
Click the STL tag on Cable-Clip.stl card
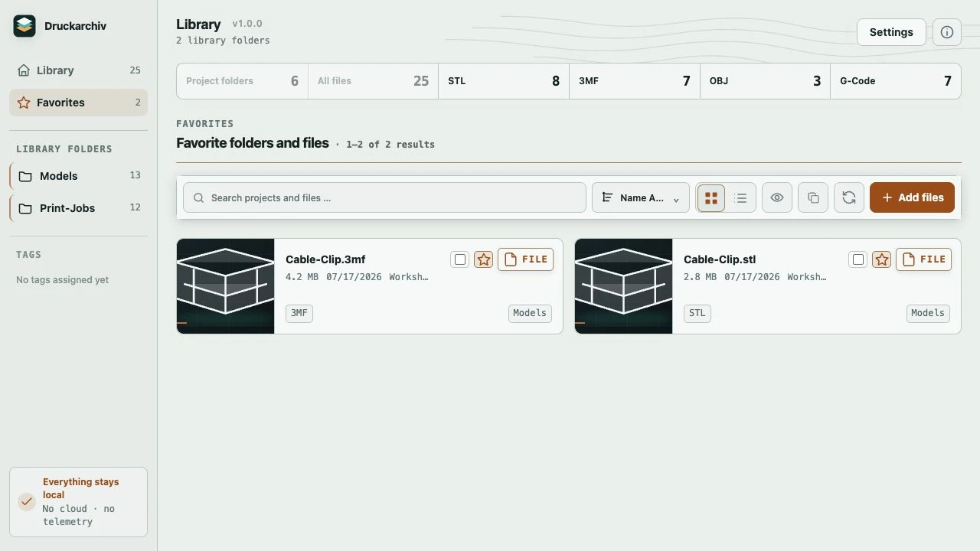click(697, 313)
